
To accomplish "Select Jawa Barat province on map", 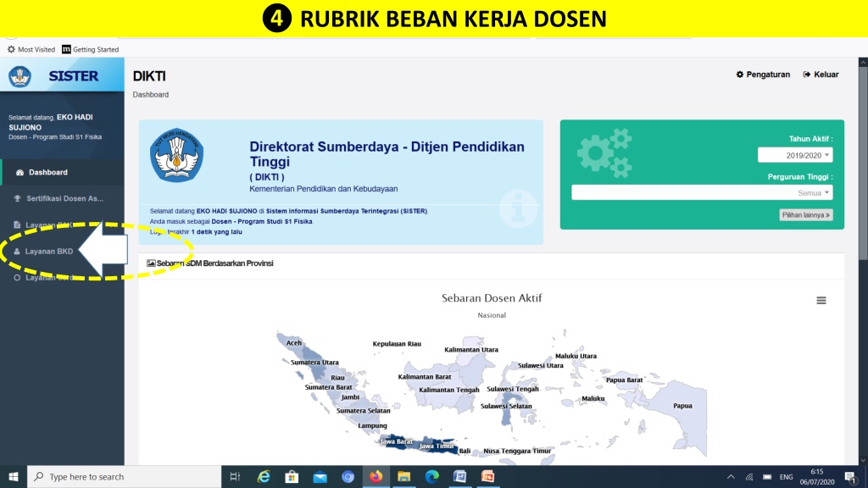I will click(397, 441).
